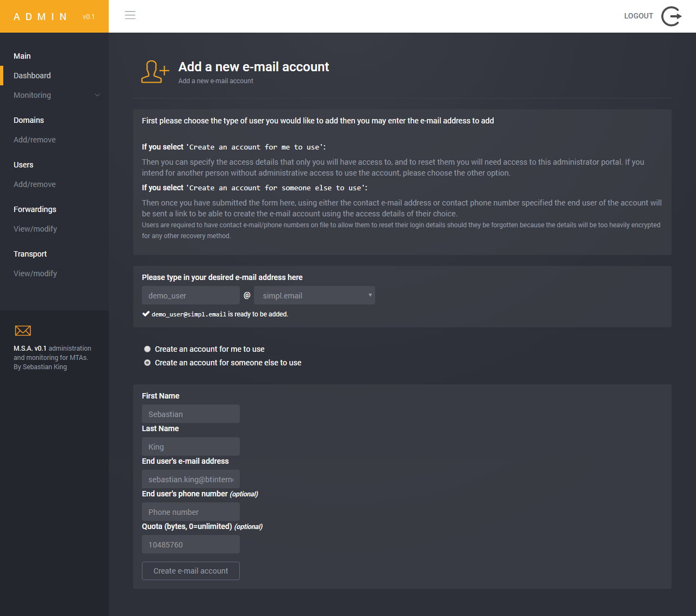This screenshot has height=616, width=696.
Task: Select 'Create an account for someone else' option
Action: pos(147,363)
